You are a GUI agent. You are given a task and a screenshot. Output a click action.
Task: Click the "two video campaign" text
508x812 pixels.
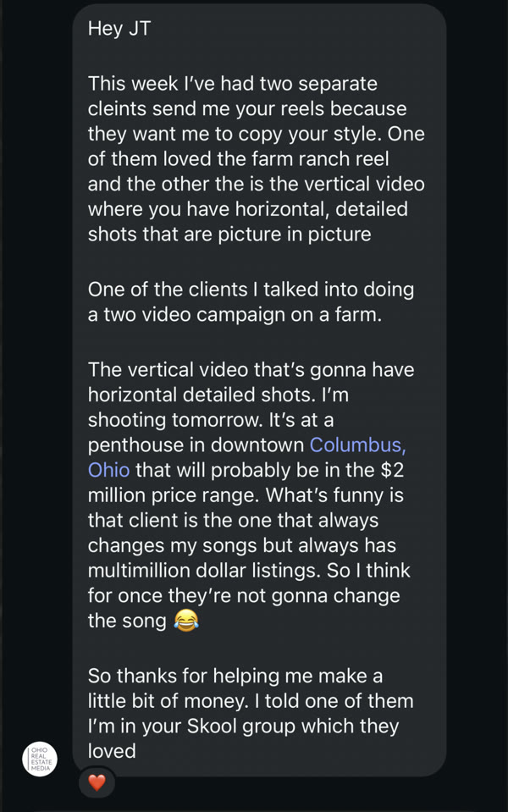click(188, 314)
